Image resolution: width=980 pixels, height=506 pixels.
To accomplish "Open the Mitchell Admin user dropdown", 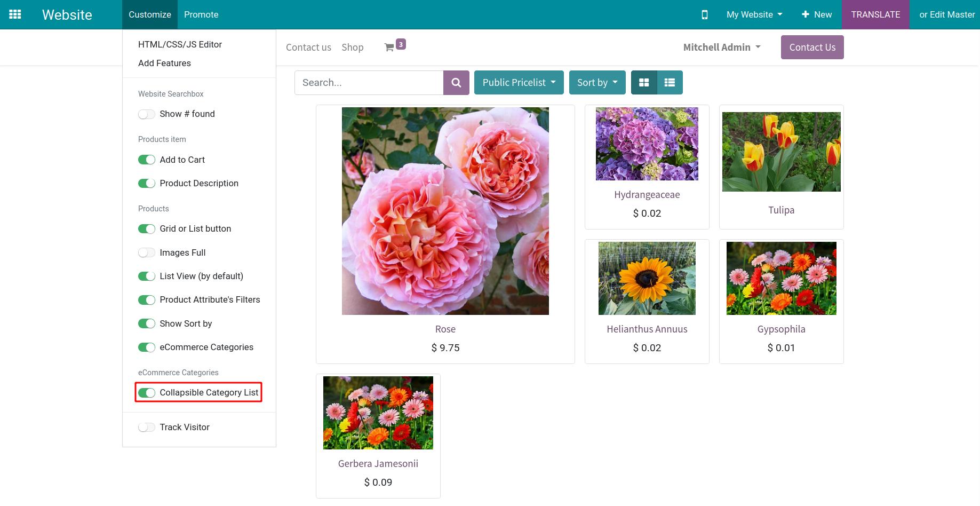I will pyautogui.click(x=721, y=48).
